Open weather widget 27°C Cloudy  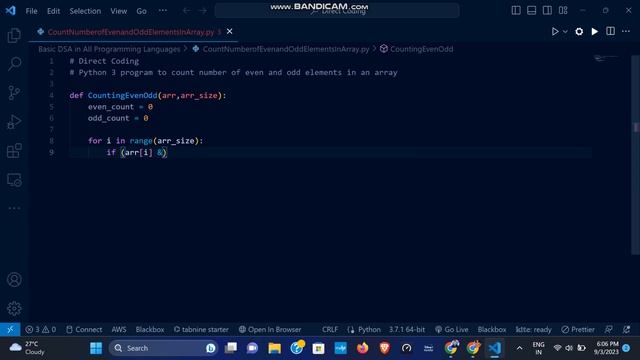(27, 348)
